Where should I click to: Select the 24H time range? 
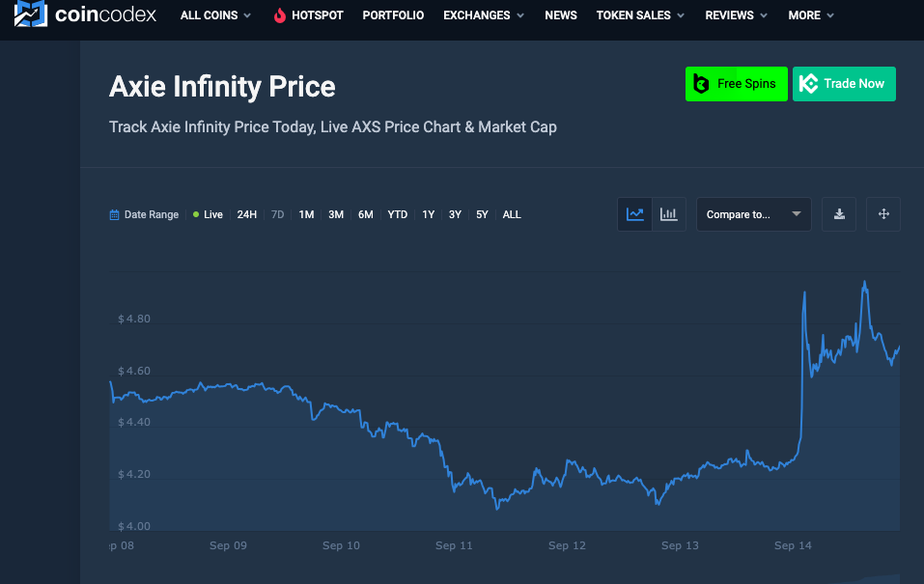tap(247, 214)
